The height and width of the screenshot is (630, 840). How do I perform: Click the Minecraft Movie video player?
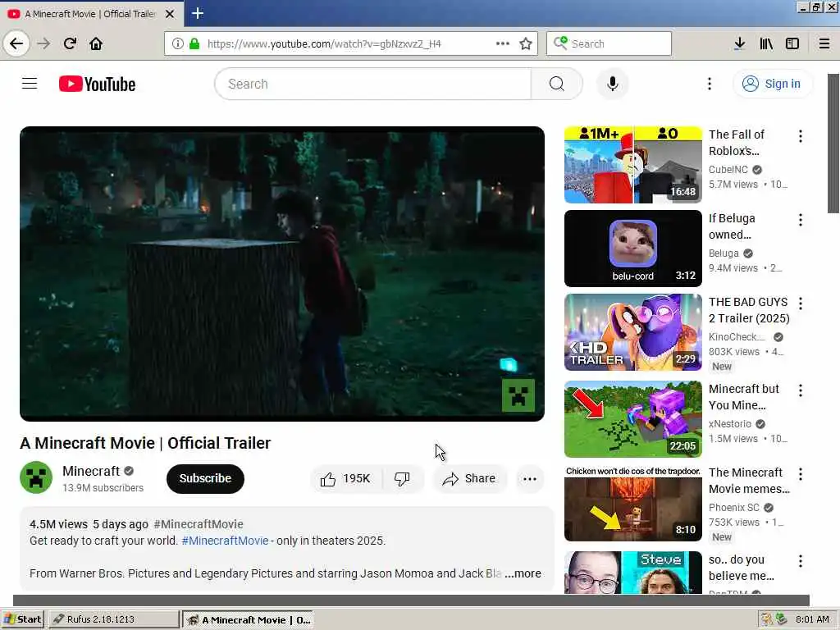[x=282, y=274]
